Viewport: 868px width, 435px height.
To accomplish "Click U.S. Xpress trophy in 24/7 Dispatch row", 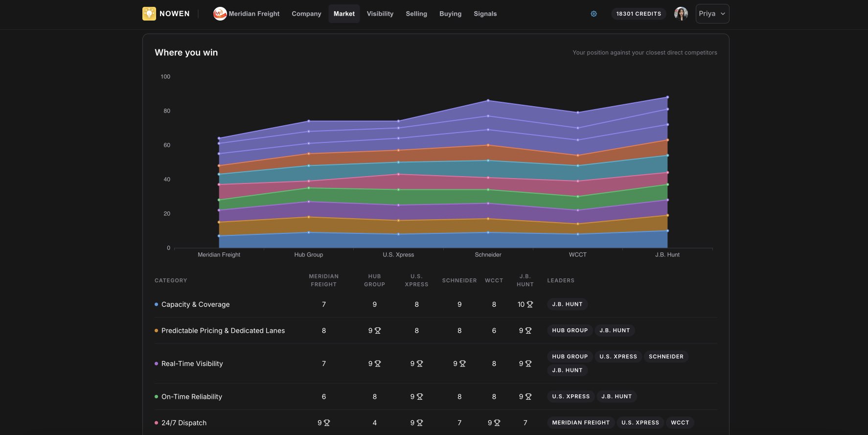I will pyautogui.click(x=420, y=423).
